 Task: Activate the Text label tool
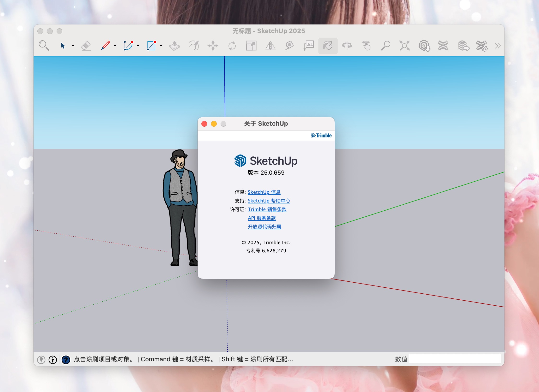click(x=309, y=46)
